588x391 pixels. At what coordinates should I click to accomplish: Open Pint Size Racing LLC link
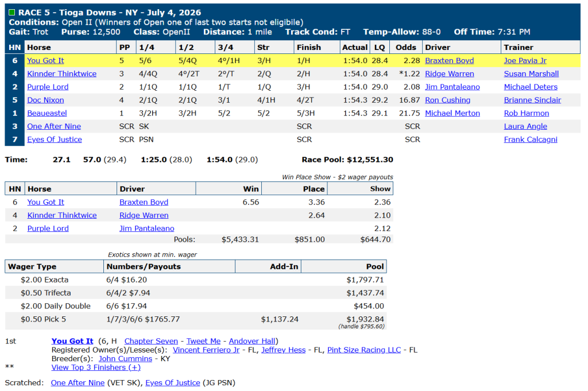pos(363,350)
